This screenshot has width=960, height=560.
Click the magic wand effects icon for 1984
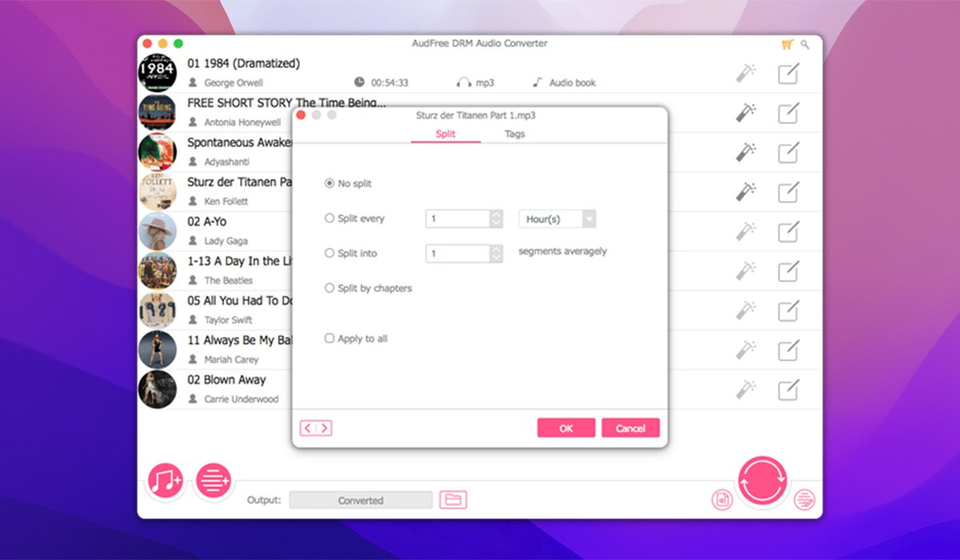pyautogui.click(x=746, y=74)
